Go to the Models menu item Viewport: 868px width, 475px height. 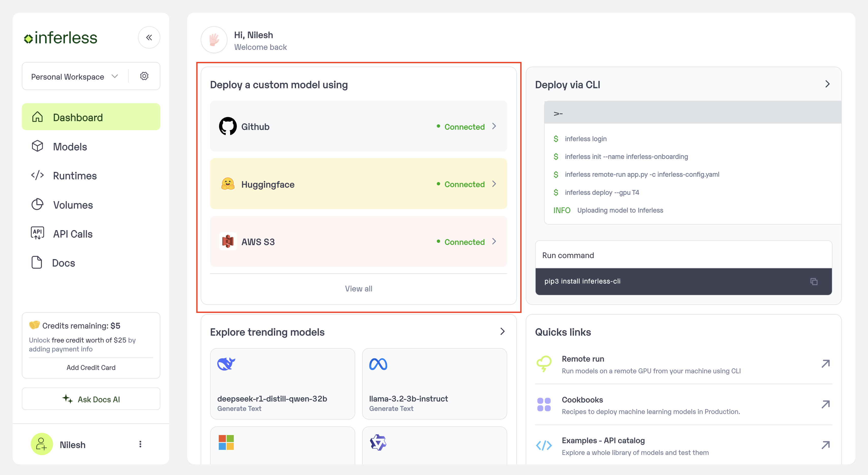70,147
